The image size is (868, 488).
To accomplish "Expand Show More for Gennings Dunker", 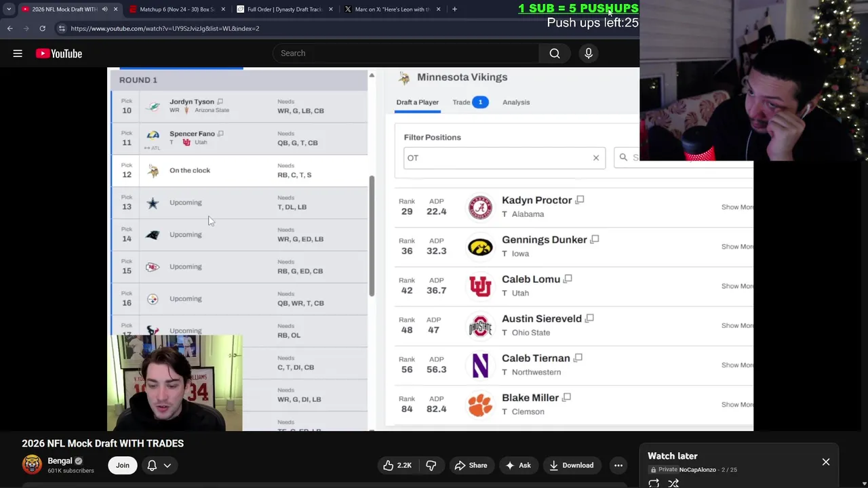I will click(737, 246).
